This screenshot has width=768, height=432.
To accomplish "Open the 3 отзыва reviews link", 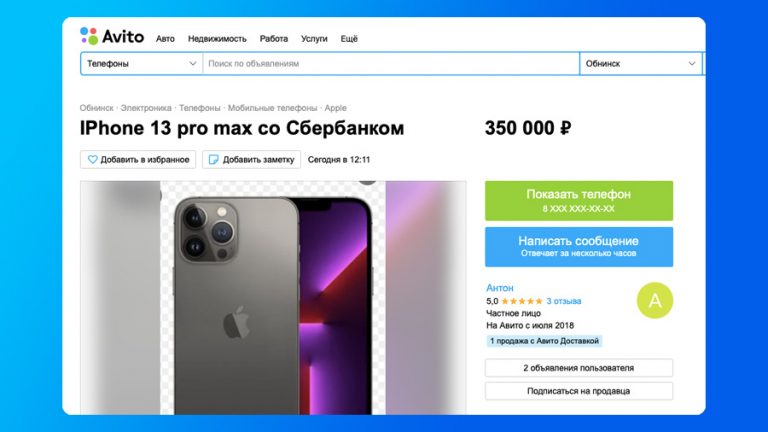I will [x=564, y=301].
